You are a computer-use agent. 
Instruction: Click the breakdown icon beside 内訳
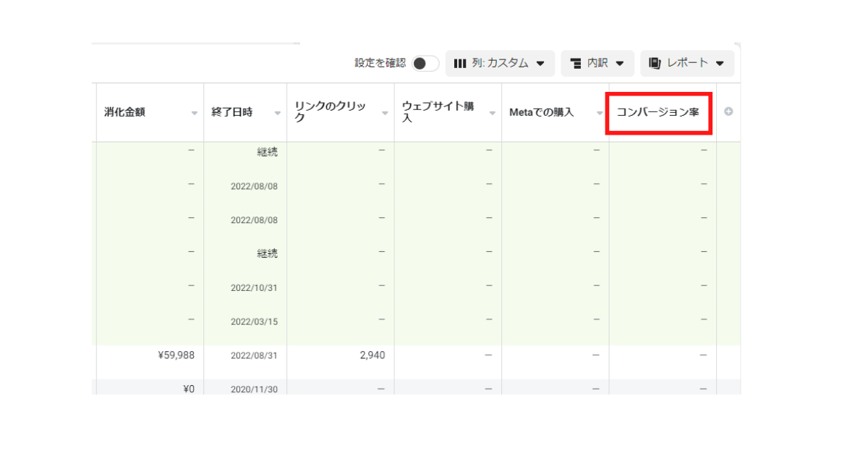576,64
